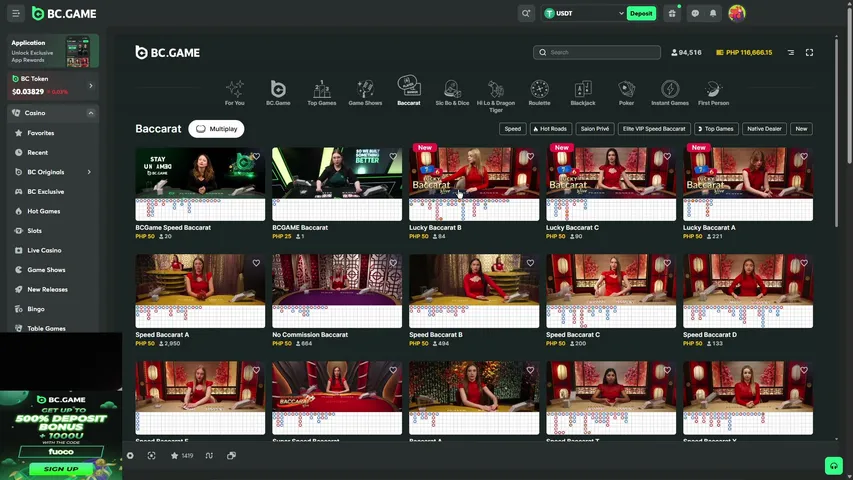Select the Instant Games category icon
The height and width of the screenshot is (480, 853).
click(670, 93)
